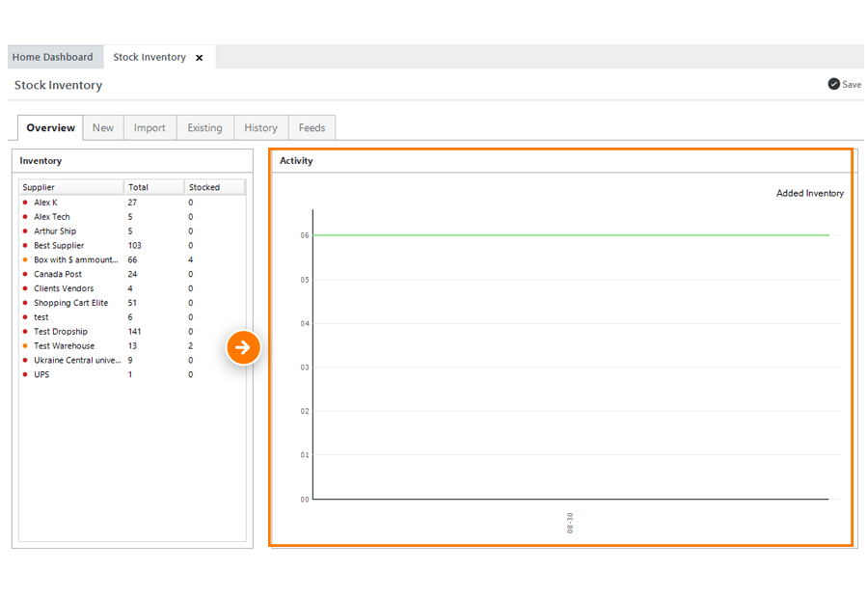The image size is (868, 598).
Task: Click the Added Inventory chart legend
Action: [810, 193]
